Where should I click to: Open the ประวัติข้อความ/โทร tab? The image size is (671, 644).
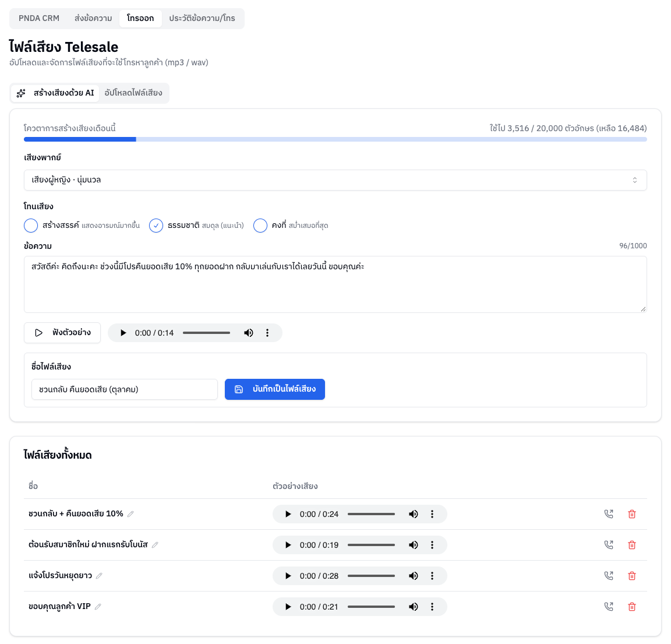point(202,19)
